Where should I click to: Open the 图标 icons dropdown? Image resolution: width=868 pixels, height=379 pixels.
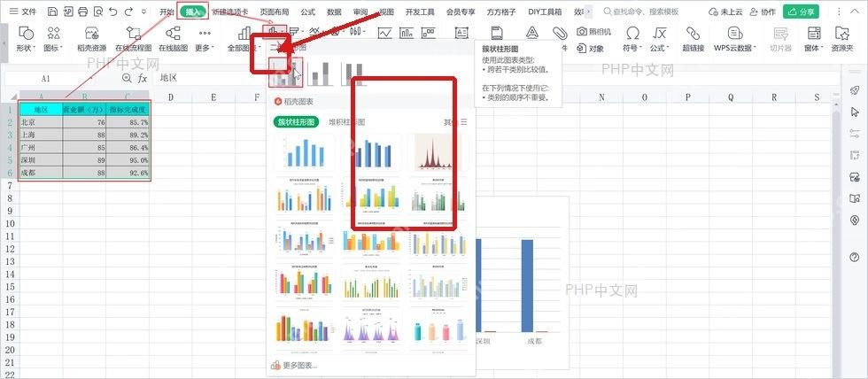[54, 39]
